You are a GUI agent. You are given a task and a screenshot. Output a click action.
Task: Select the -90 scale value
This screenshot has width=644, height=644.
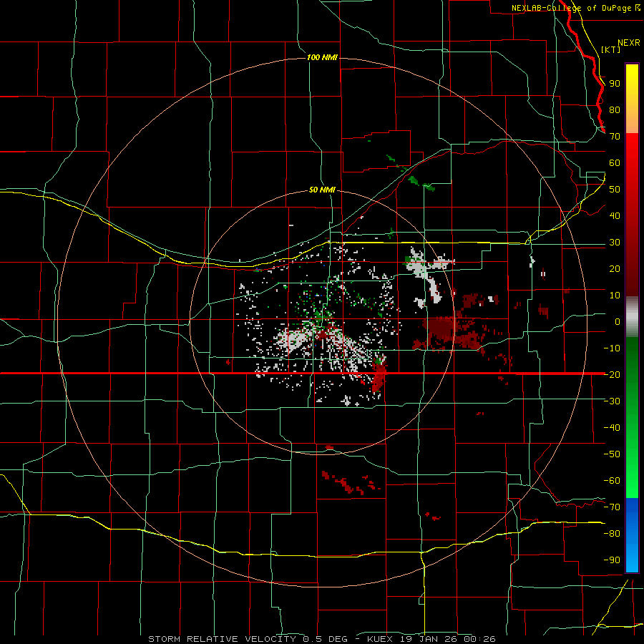[x=612, y=560]
